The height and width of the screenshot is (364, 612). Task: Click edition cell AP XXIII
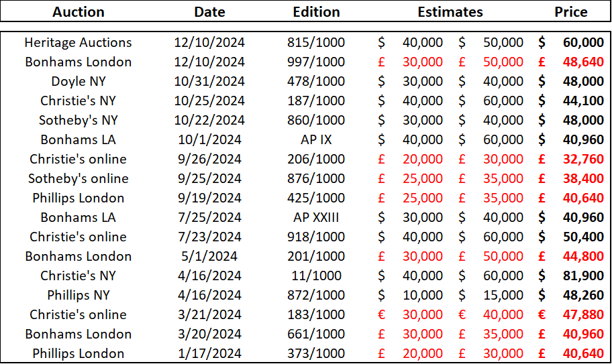coord(316,217)
